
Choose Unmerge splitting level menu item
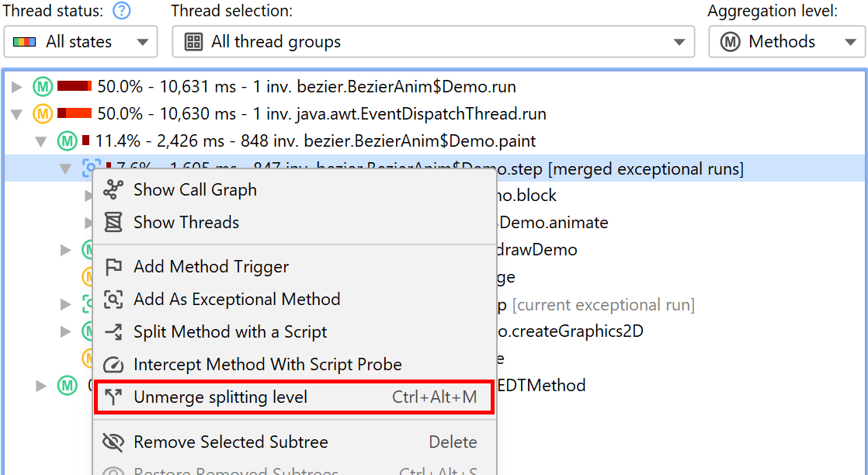pos(220,397)
